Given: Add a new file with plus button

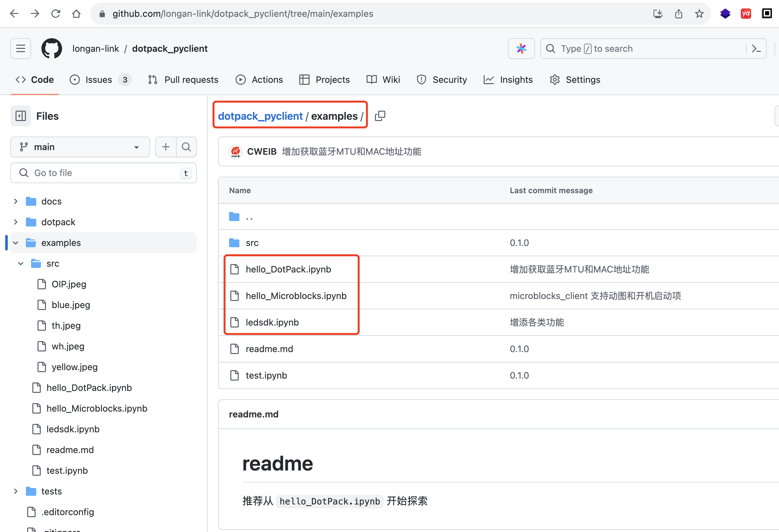Looking at the screenshot, I should 166,147.
